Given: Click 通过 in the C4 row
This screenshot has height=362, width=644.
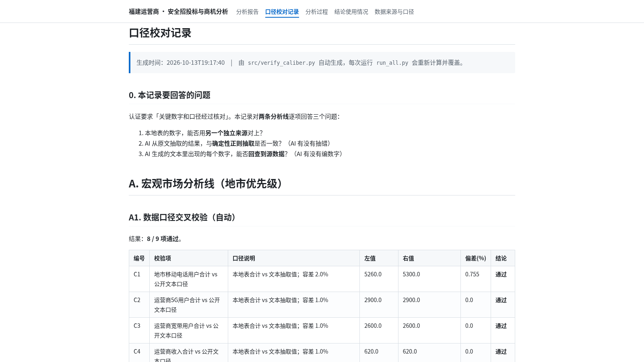Looking at the screenshot, I should 501,352.
